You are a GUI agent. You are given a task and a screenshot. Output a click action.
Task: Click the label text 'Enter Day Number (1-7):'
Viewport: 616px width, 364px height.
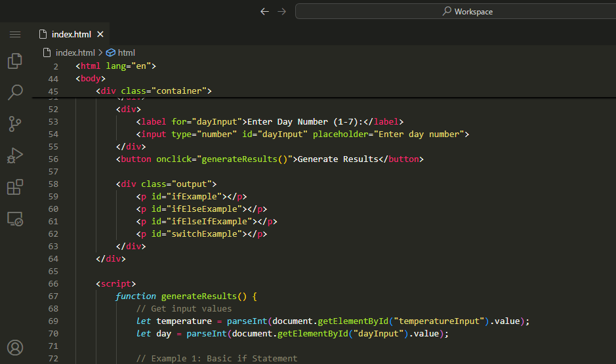click(305, 122)
